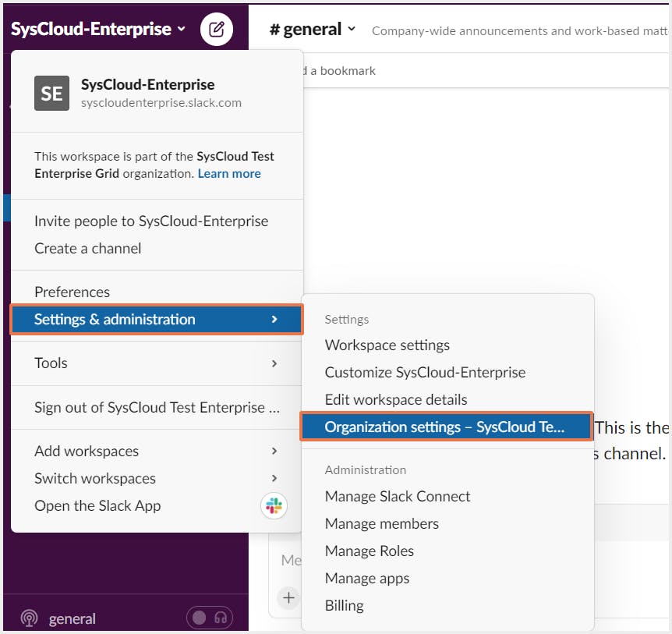Expand the Add workspaces submenu
The height and width of the screenshot is (634, 672).
(156, 451)
